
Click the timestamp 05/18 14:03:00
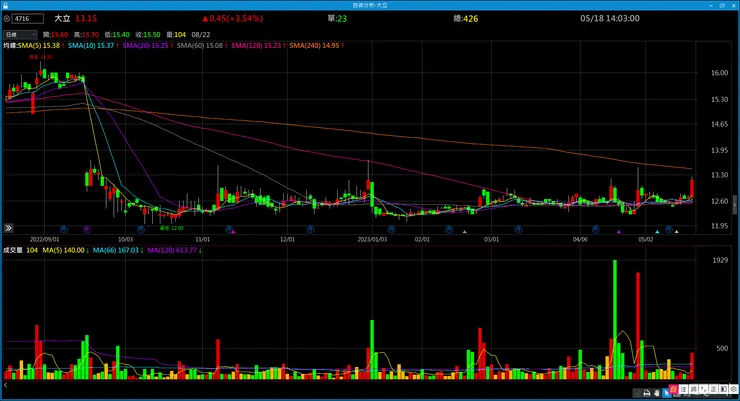[x=610, y=19]
